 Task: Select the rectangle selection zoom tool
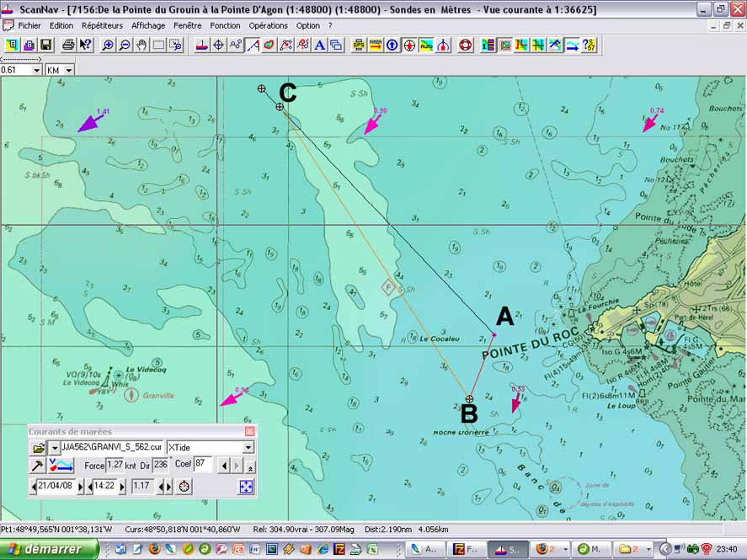click(x=158, y=45)
